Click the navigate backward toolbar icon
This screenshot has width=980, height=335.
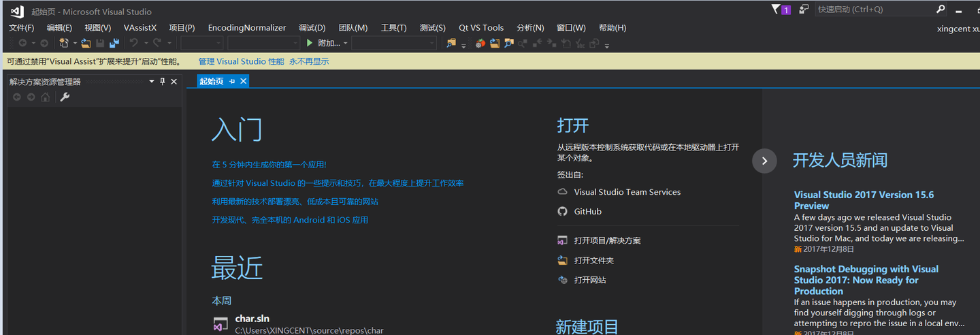pos(22,43)
